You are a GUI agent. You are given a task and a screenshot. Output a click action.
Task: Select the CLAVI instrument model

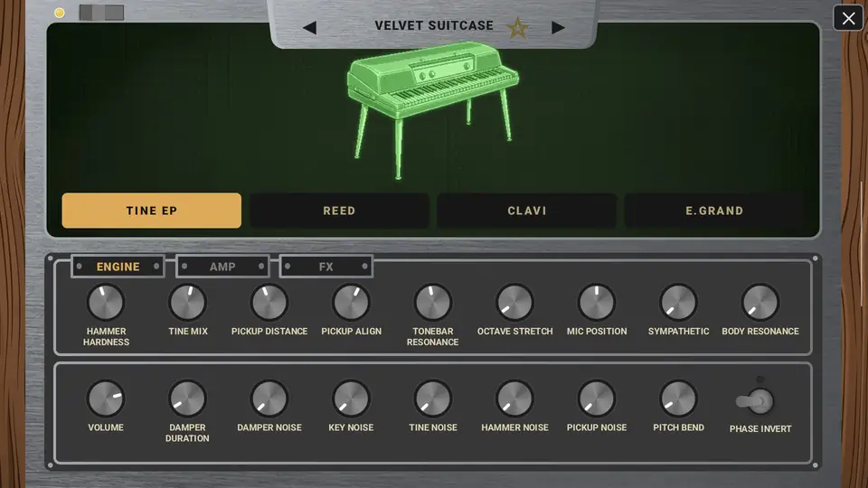click(527, 211)
